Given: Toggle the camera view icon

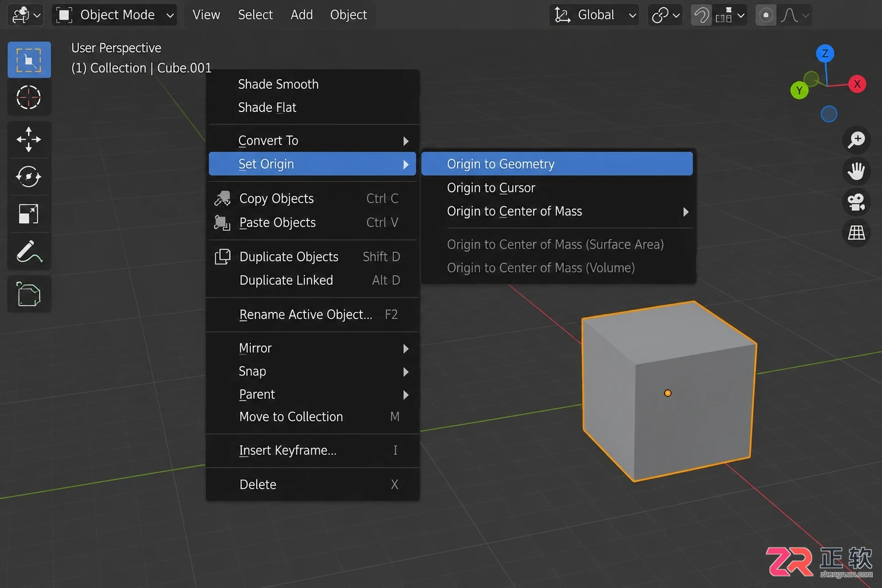Looking at the screenshot, I should pos(856,202).
